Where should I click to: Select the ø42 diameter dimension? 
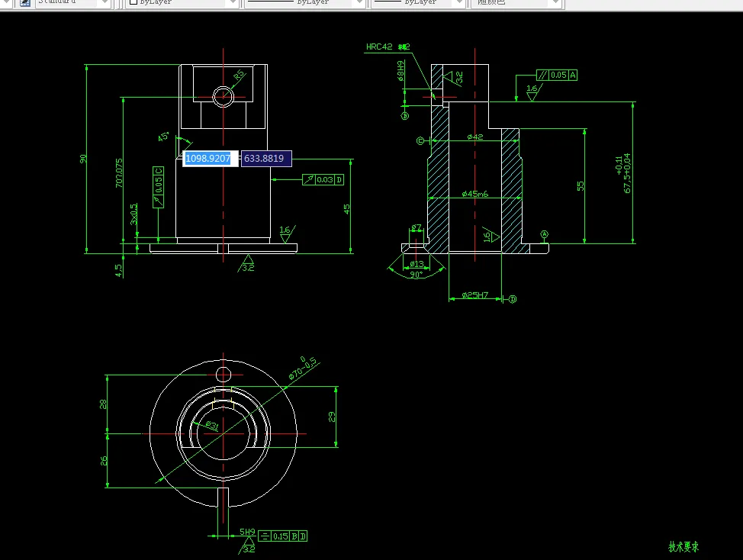(x=474, y=137)
